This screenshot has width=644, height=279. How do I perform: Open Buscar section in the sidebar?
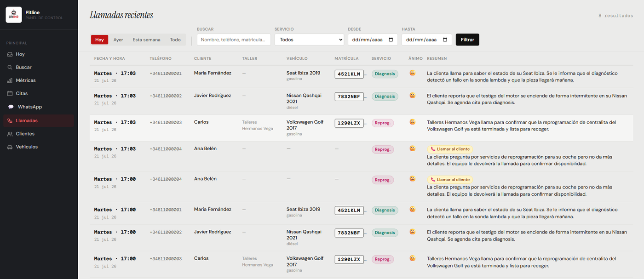39,67
